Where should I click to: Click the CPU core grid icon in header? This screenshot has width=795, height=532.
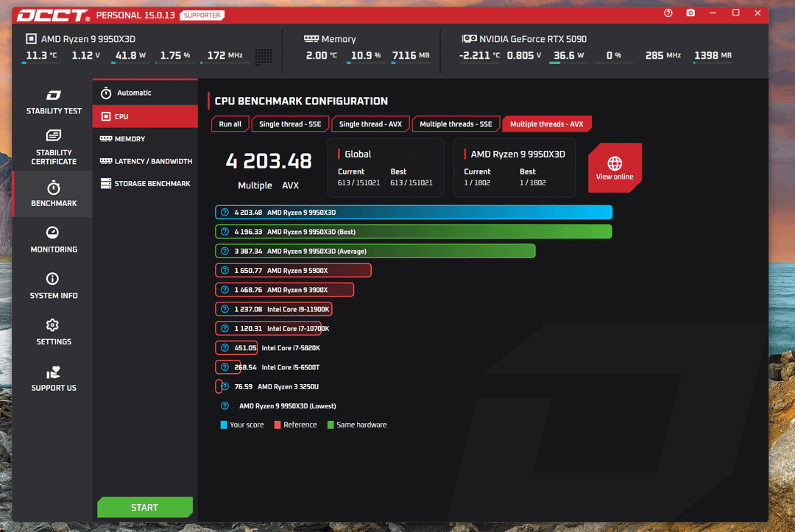tap(264, 56)
